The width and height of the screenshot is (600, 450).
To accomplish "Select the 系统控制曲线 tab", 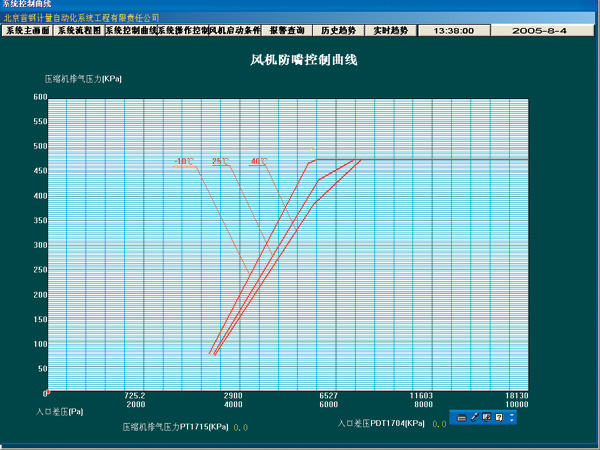I will 130,31.
